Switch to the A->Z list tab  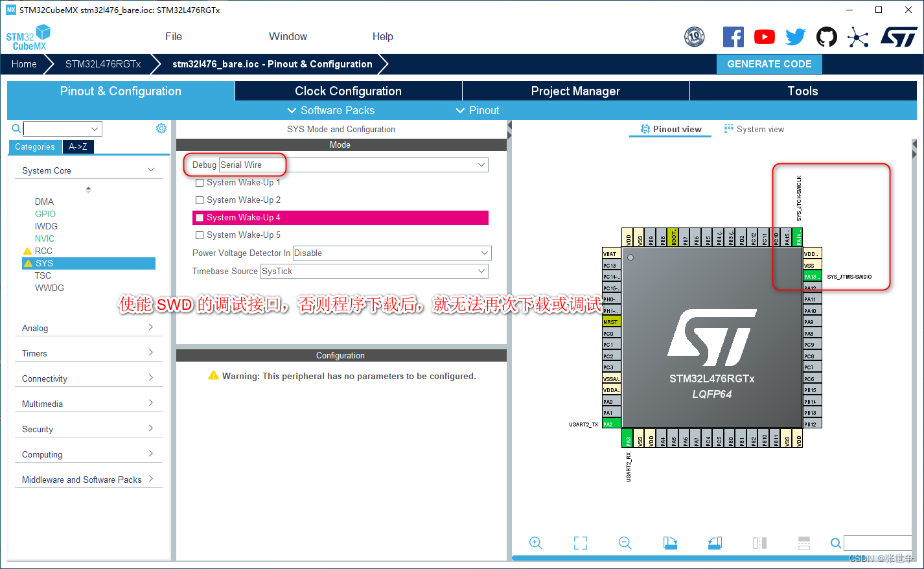point(78,147)
